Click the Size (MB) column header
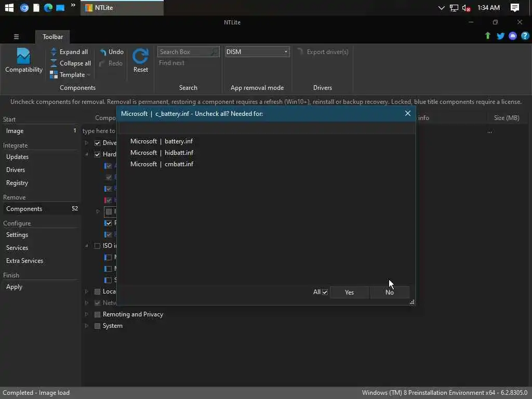 [x=507, y=118]
